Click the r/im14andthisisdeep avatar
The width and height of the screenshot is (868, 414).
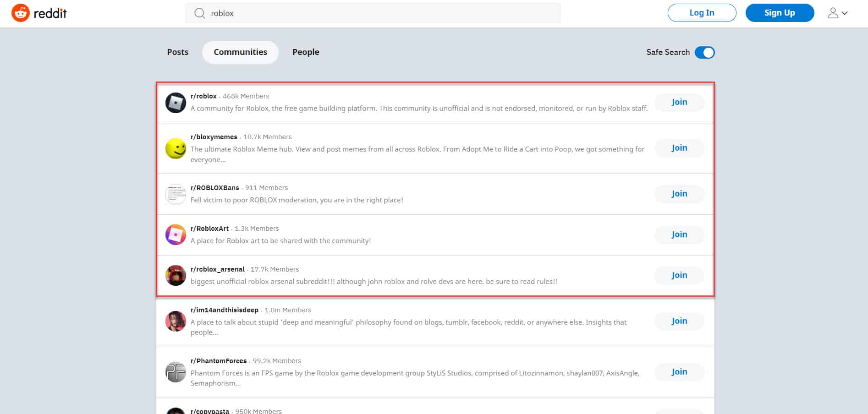point(176,321)
